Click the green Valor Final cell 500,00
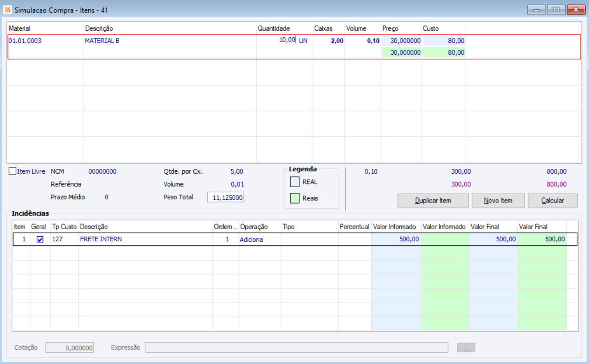The image size is (589, 364). (542, 239)
